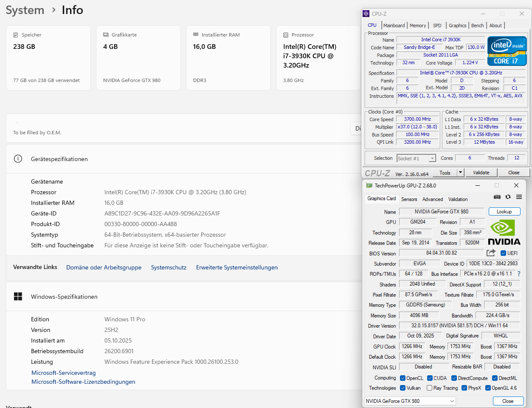The image size is (532, 408).
Task: Open Microsoft-Servicevertrag link
Action: (x=64, y=373)
